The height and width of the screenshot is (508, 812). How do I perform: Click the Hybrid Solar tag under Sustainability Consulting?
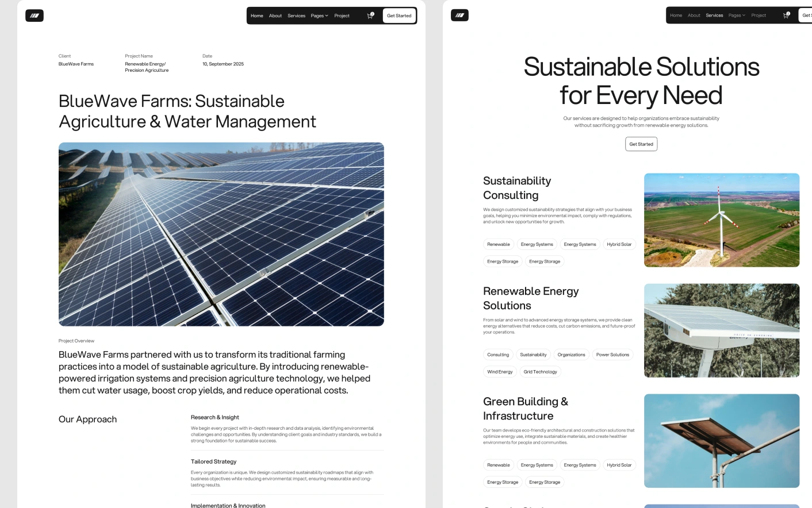point(619,244)
